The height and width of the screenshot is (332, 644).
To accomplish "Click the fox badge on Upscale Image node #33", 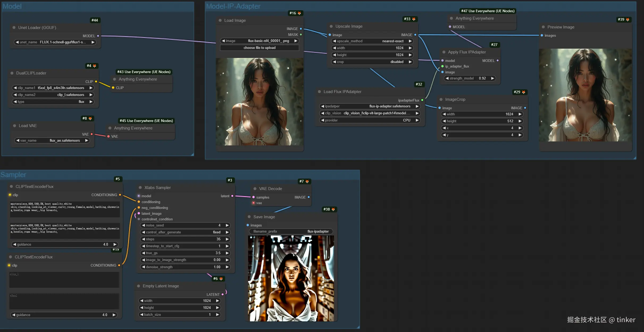I will click(x=414, y=19).
